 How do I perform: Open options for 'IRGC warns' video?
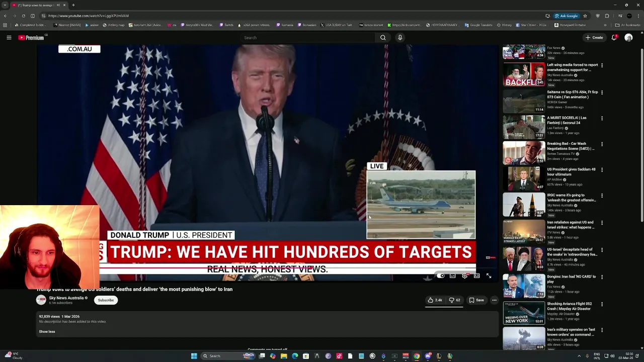pos(602,196)
